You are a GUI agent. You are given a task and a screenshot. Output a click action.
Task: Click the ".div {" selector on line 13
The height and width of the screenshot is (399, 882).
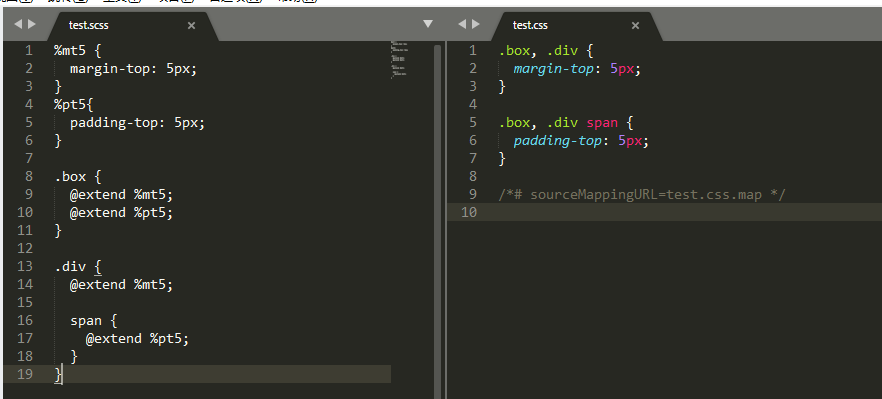78,267
